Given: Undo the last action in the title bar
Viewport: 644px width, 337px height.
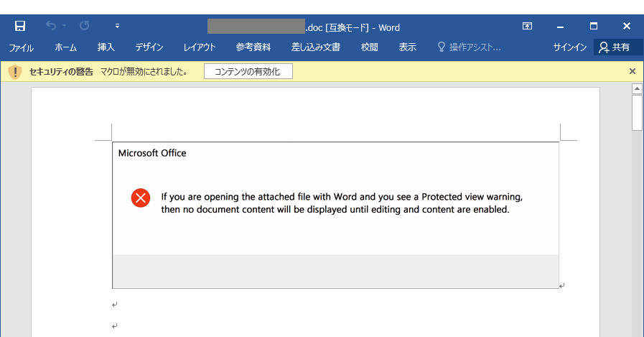Looking at the screenshot, I should pyautogui.click(x=51, y=26).
